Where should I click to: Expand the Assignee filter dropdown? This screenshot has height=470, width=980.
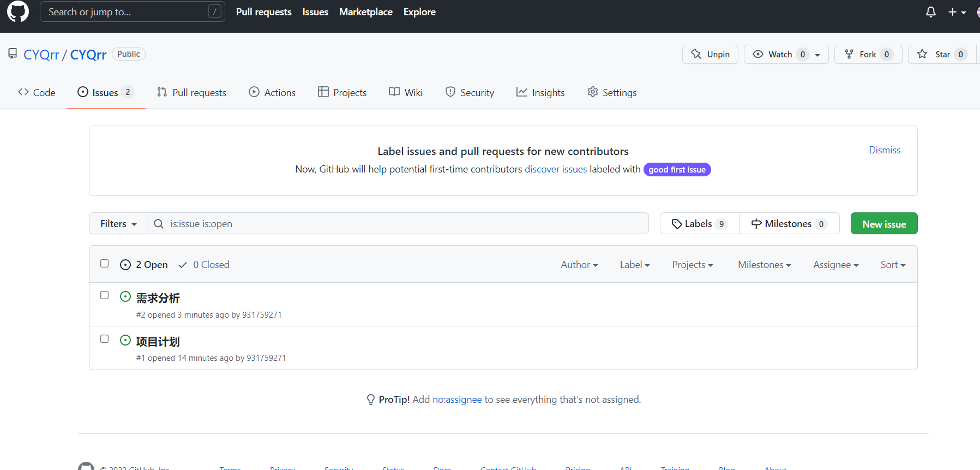pyautogui.click(x=835, y=265)
